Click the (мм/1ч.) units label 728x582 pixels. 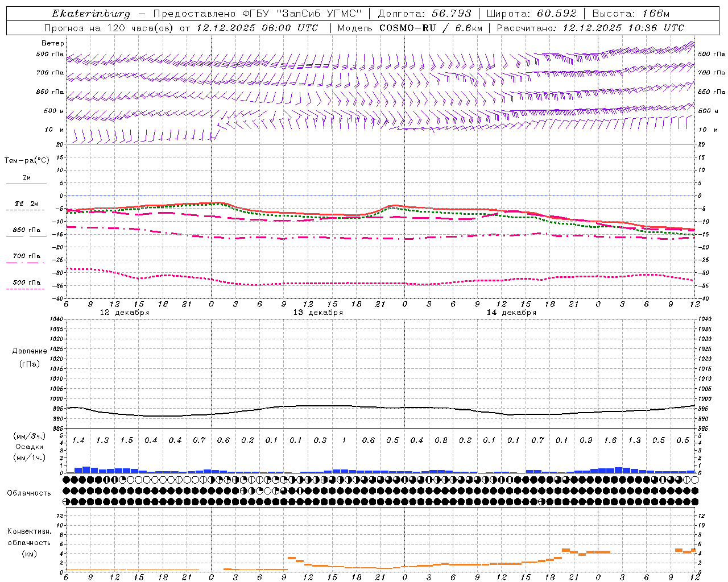point(30,458)
